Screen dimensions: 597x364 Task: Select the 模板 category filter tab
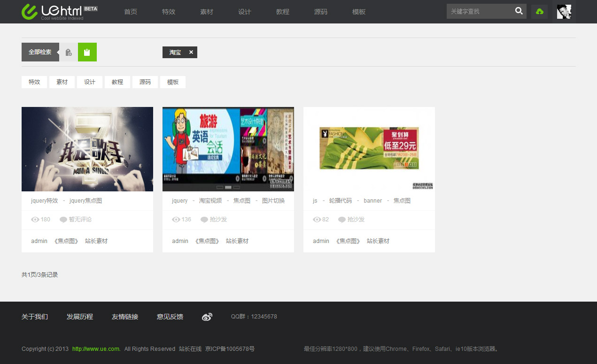173,82
